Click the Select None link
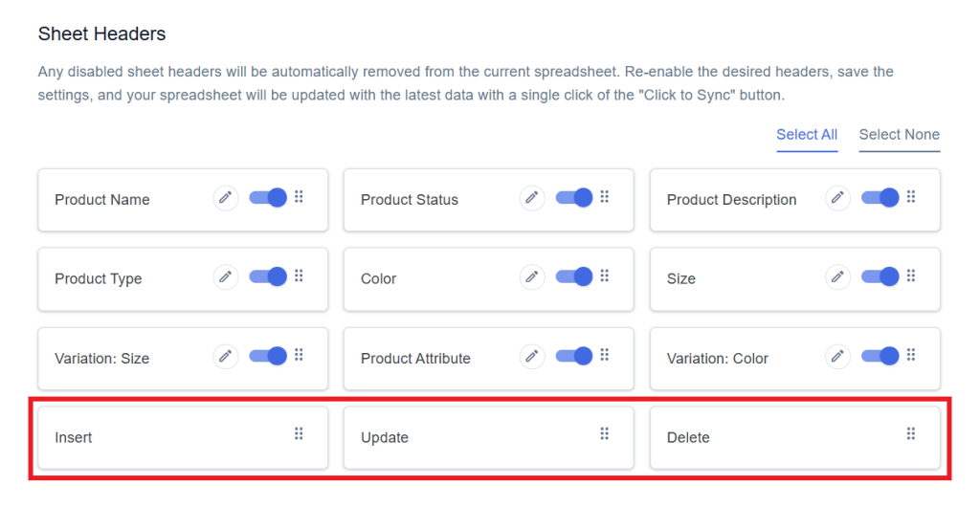The width and height of the screenshot is (980, 507). pos(900,135)
